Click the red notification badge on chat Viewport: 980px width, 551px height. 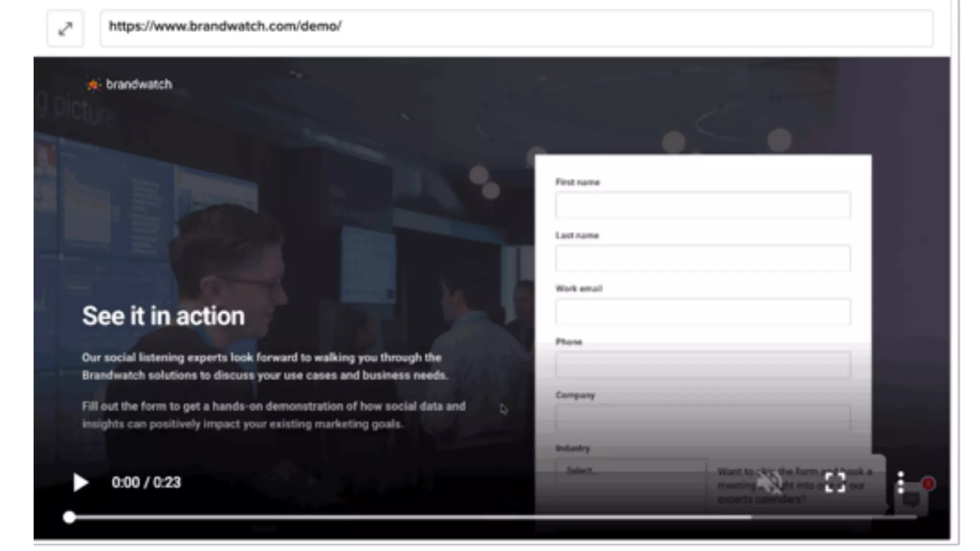(928, 484)
